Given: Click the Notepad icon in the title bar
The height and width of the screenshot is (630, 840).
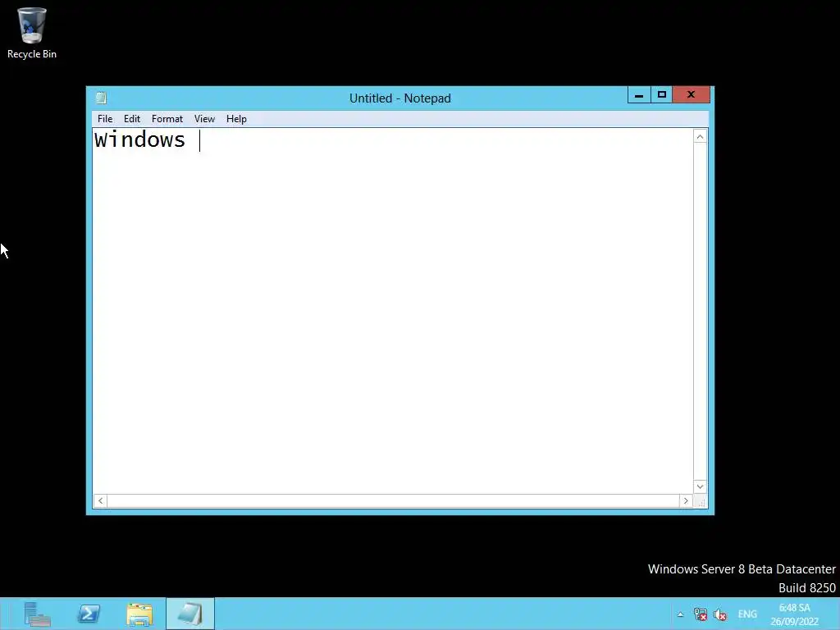Looking at the screenshot, I should 101,98.
